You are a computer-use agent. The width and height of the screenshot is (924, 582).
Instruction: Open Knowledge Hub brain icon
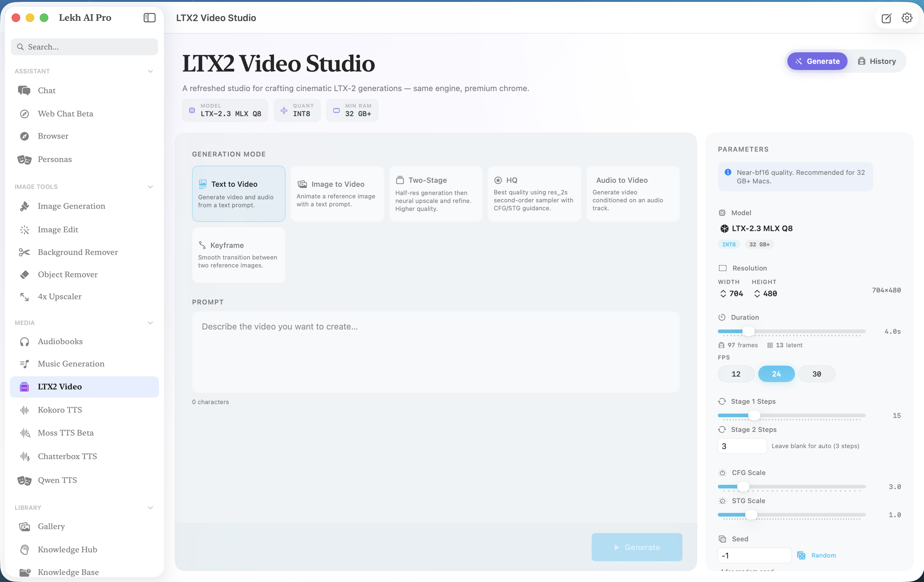(24, 550)
